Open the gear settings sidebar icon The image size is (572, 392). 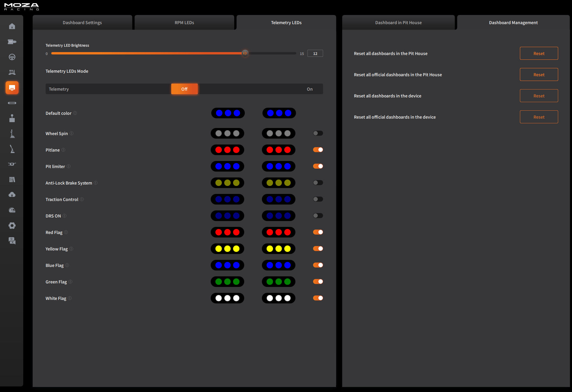[x=12, y=225]
